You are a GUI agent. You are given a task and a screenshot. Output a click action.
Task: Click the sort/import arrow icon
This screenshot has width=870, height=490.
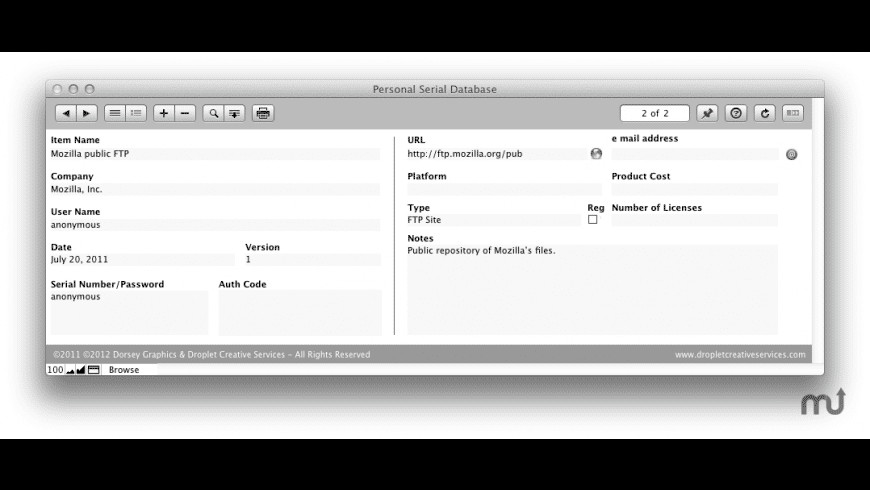pos(235,113)
